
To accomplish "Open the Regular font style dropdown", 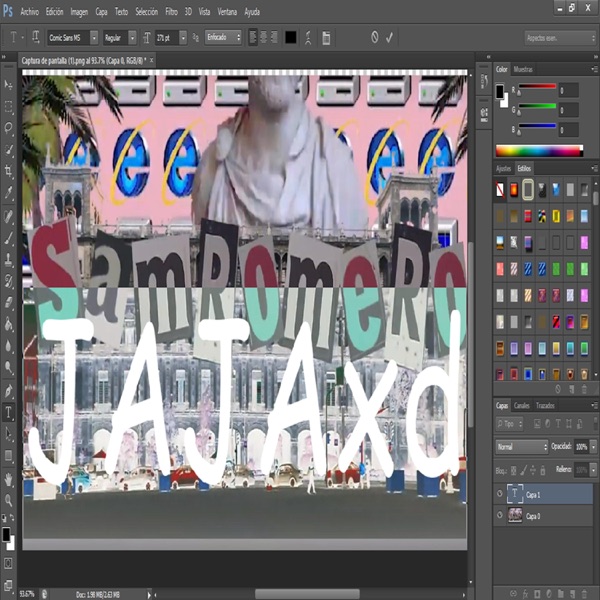I will pyautogui.click(x=132, y=38).
